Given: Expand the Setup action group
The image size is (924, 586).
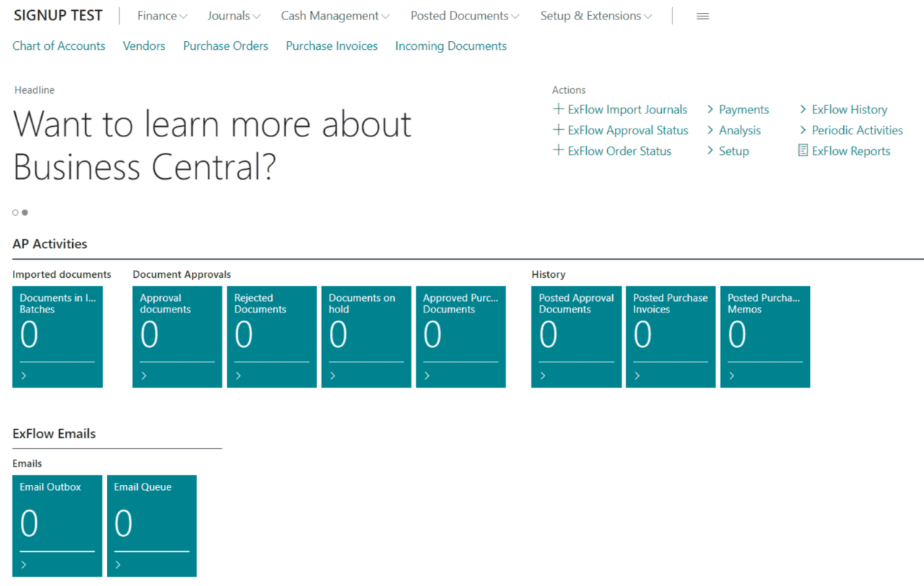Looking at the screenshot, I should pyautogui.click(x=728, y=152).
